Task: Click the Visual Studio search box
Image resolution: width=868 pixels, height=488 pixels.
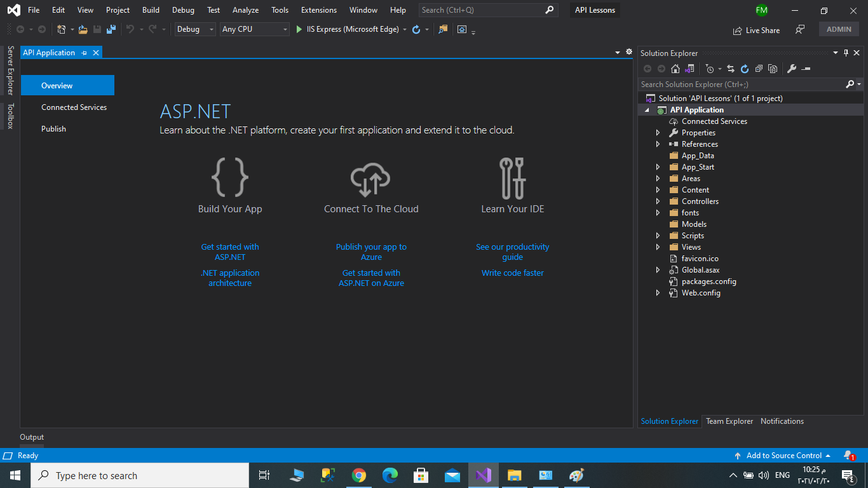Action: (x=488, y=10)
